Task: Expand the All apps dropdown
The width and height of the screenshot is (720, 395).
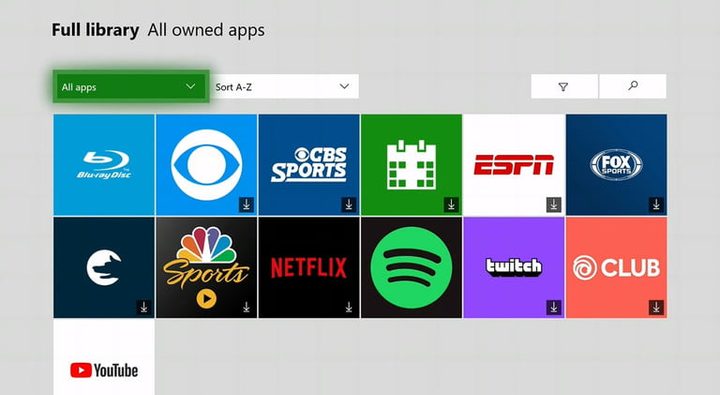Action: 131,86
